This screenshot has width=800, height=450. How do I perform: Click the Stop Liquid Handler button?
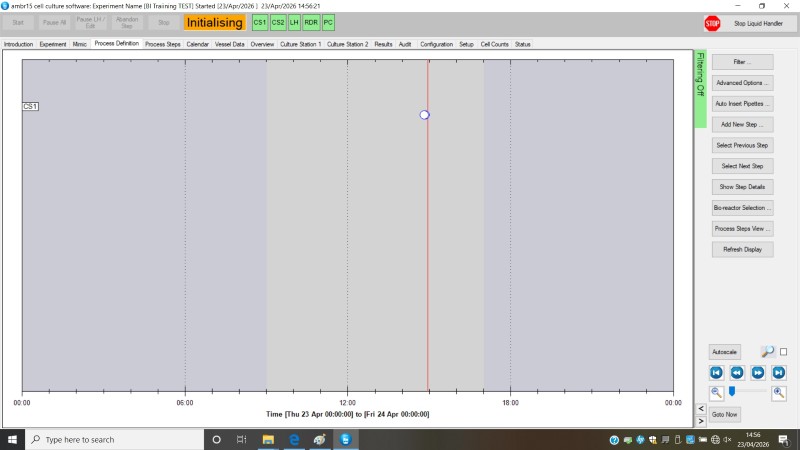758,23
